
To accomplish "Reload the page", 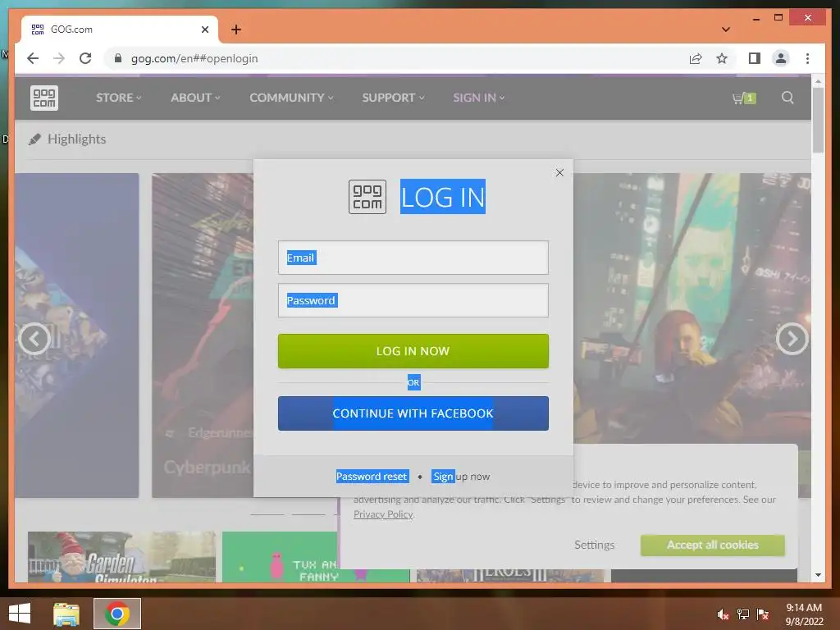I will point(85,58).
